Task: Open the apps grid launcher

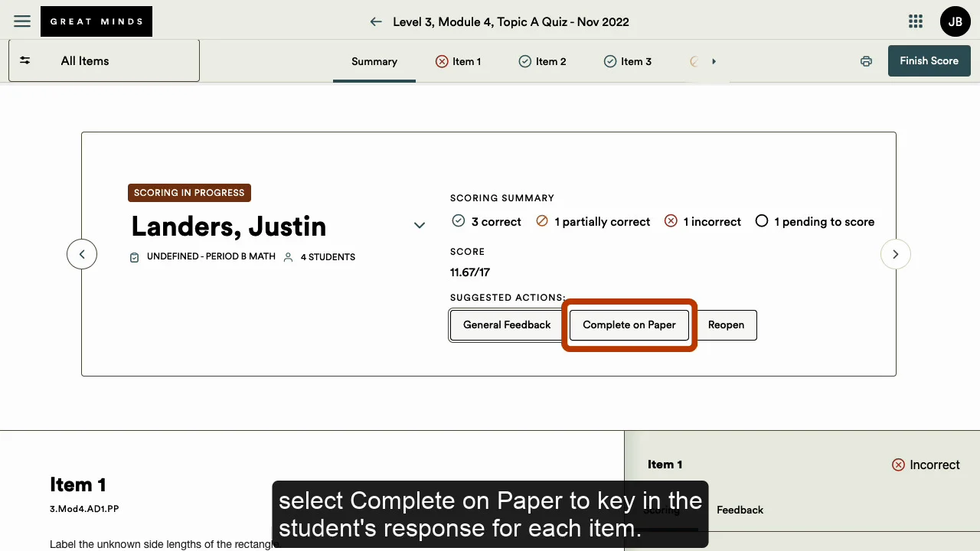Action: (916, 21)
